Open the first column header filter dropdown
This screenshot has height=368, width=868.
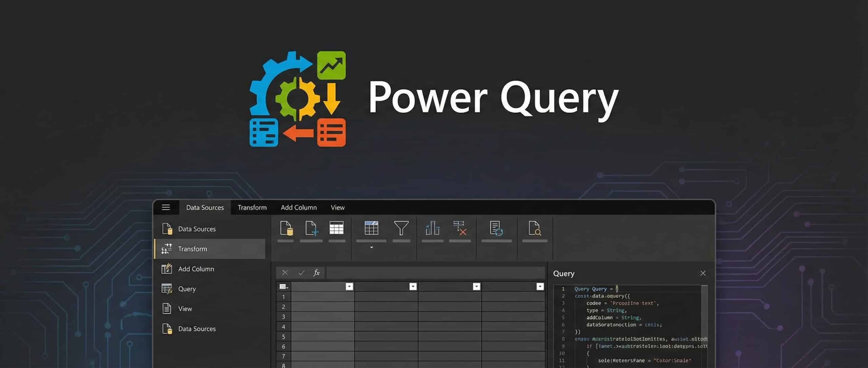tap(349, 286)
